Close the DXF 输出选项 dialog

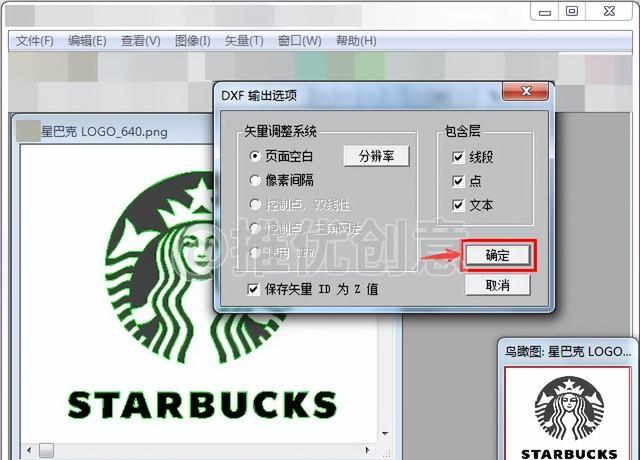pos(526,91)
